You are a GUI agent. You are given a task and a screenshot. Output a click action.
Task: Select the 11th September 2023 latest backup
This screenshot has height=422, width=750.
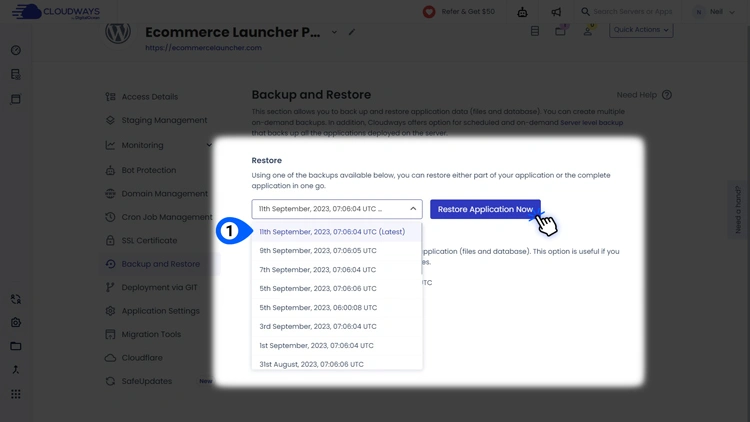332,232
